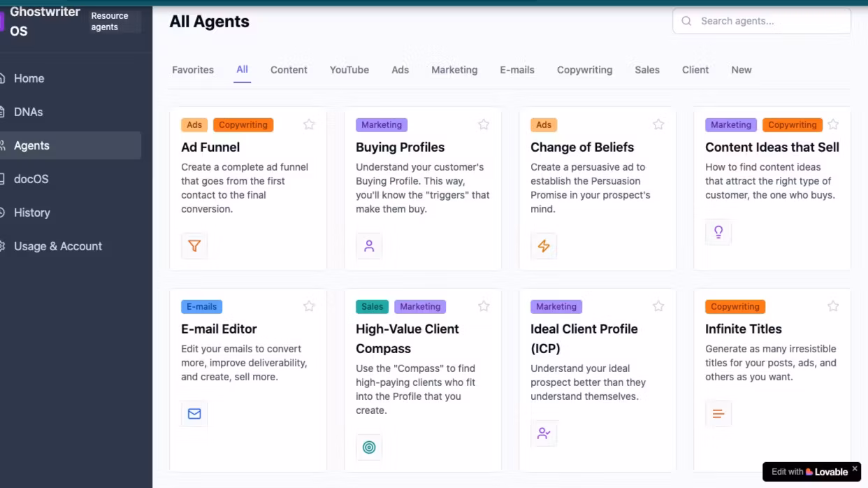
Task: Click the person icon on Buying Profiles card
Action: pos(369,246)
